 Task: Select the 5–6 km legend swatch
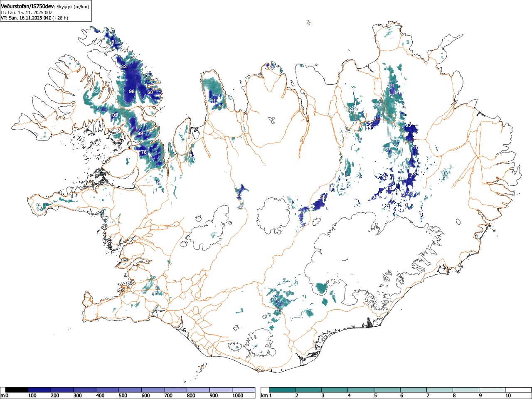pos(387,390)
